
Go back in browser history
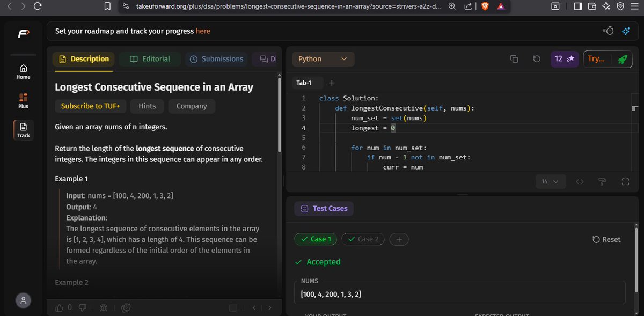pyautogui.click(x=9, y=6)
